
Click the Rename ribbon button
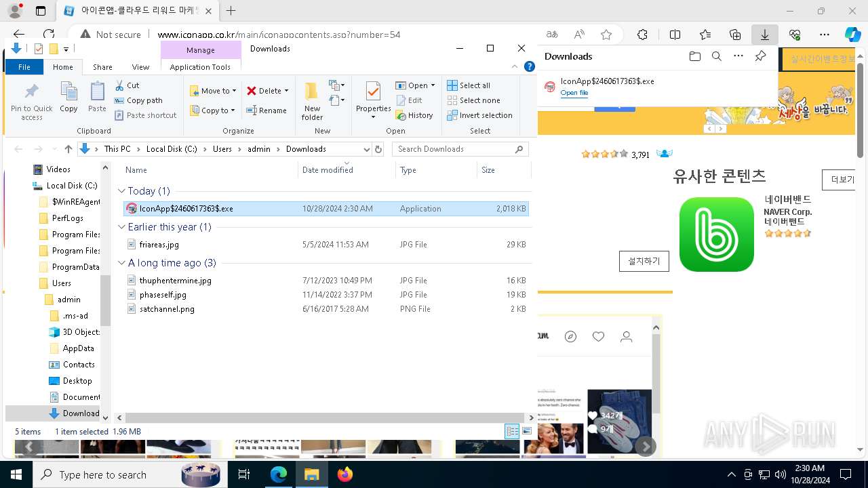tap(267, 110)
